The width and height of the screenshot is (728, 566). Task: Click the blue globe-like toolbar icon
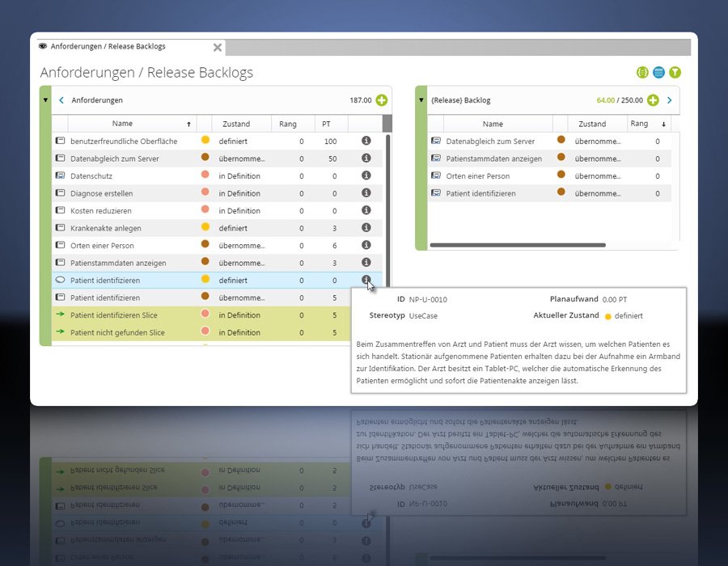tap(658, 73)
